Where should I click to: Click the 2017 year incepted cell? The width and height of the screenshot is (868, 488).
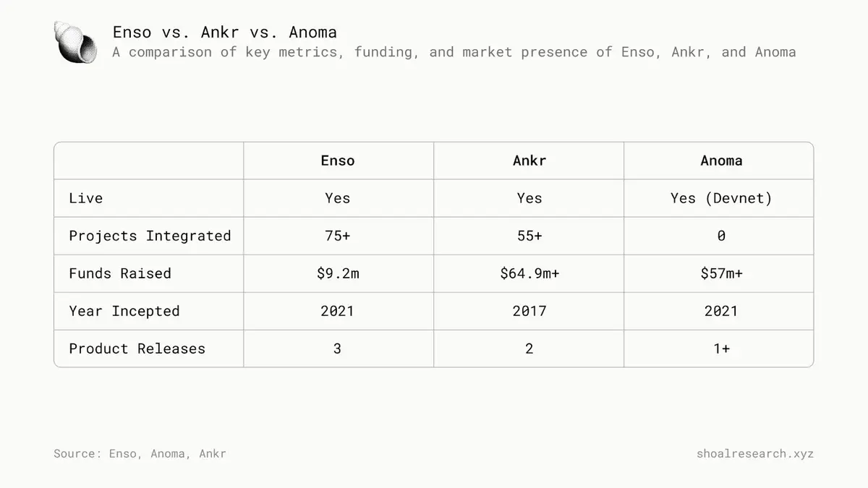pyautogui.click(x=529, y=311)
